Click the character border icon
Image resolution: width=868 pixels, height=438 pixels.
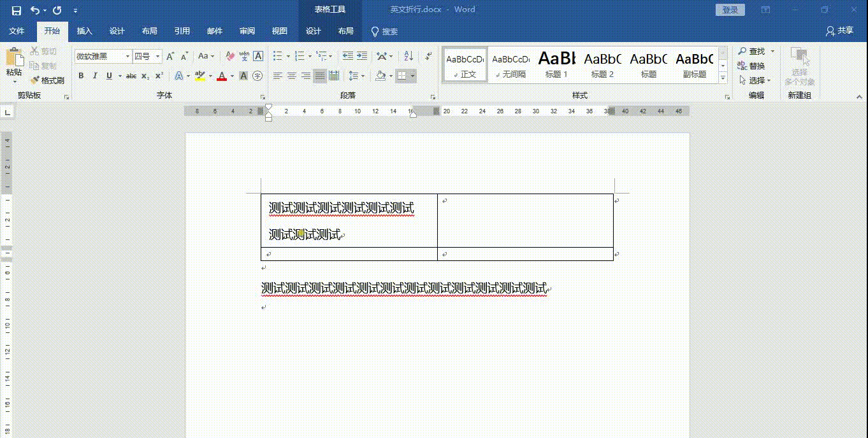pyautogui.click(x=258, y=57)
